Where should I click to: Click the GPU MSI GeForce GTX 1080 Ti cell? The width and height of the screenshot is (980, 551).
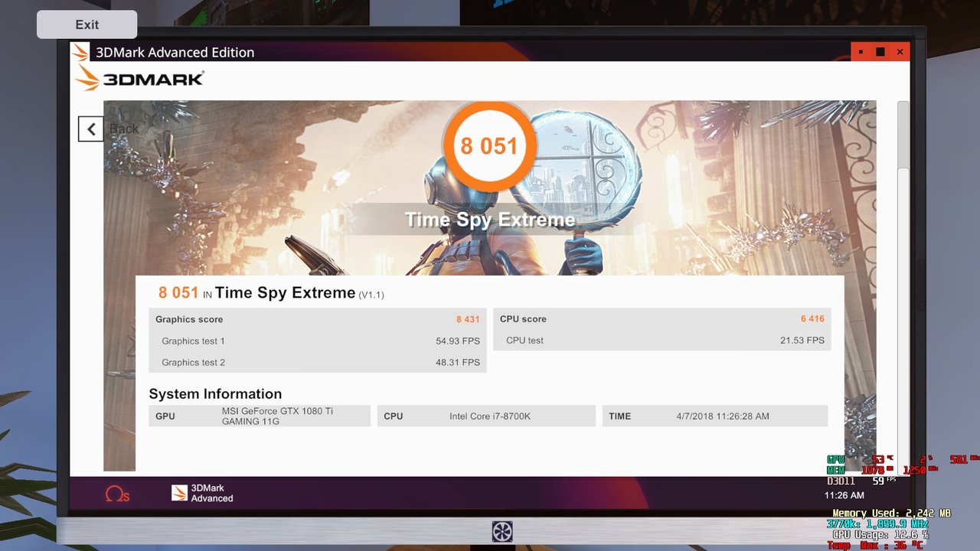click(260, 416)
